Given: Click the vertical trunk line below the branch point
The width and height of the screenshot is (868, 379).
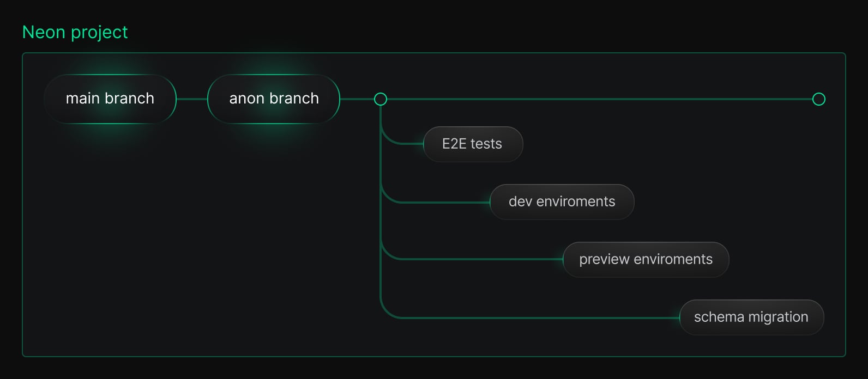Looking at the screenshot, I should point(381,229).
